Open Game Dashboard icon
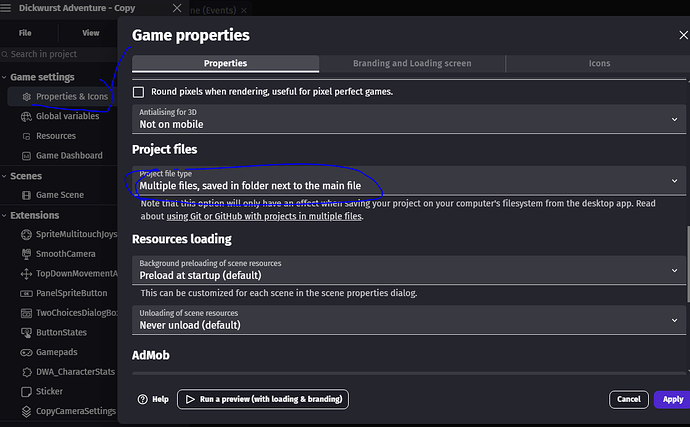Viewport: 690px width, 427px height. pos(26,156)
